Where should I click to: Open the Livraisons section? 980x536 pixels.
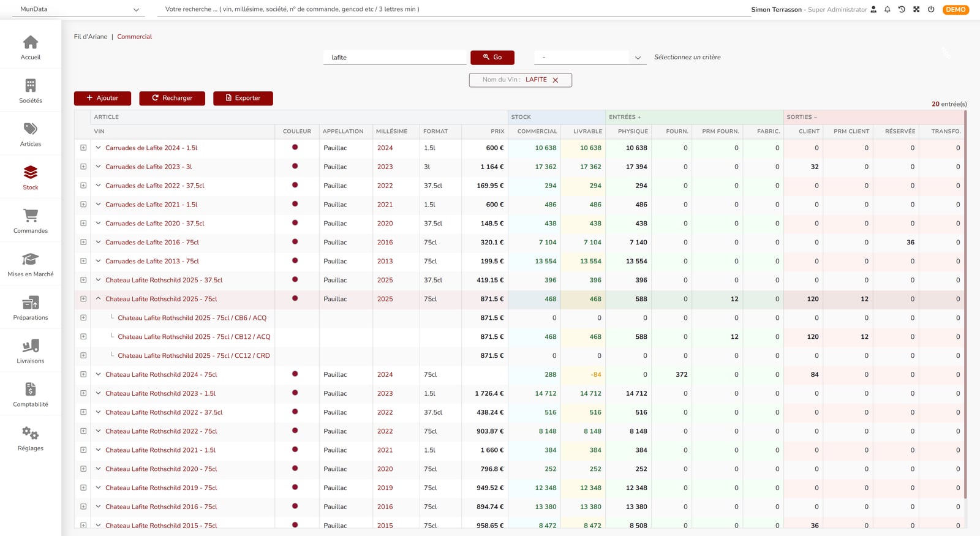tap(31, 352)
